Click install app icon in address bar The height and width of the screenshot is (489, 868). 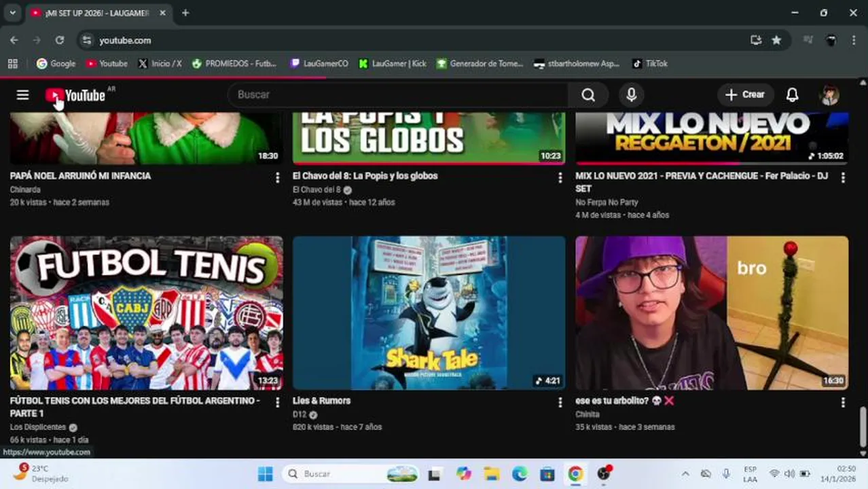point(756,40)
